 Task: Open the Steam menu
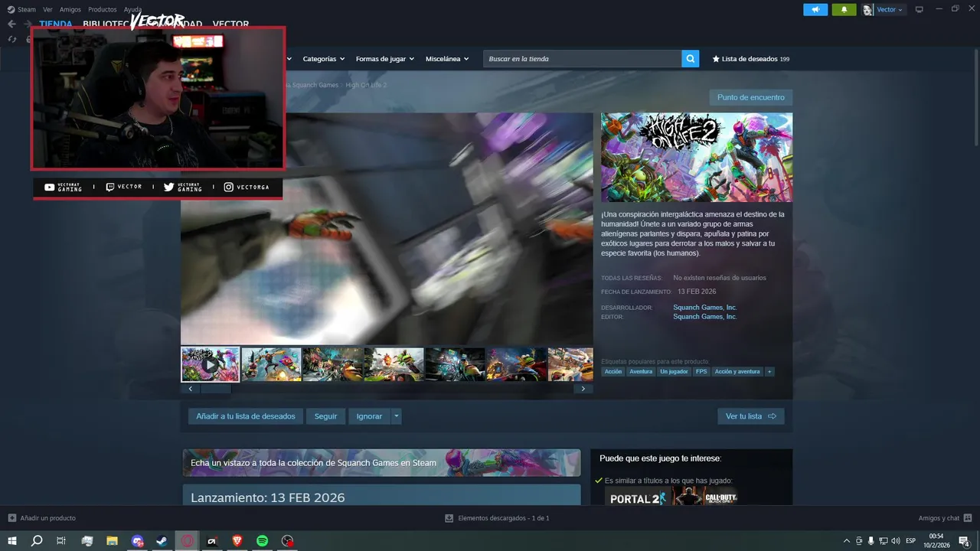[21, 9]
